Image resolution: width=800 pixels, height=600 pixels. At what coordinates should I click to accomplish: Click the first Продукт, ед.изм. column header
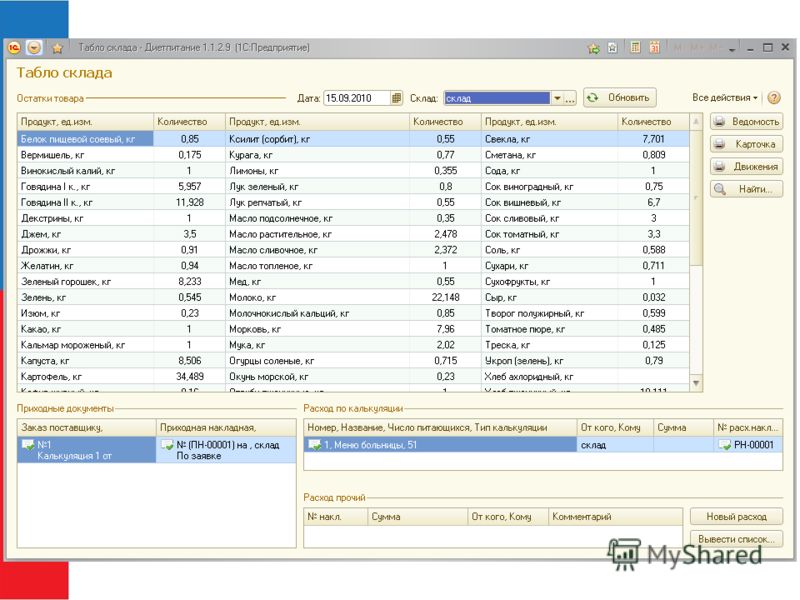coord(85,122)
